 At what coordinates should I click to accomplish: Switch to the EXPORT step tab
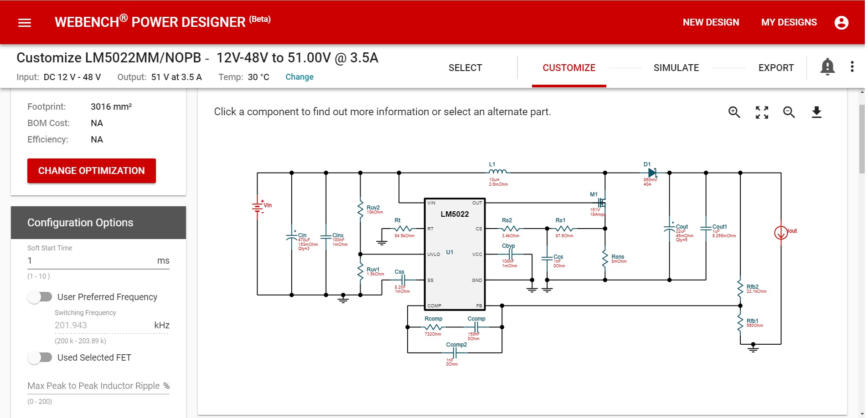coord(776,68)
